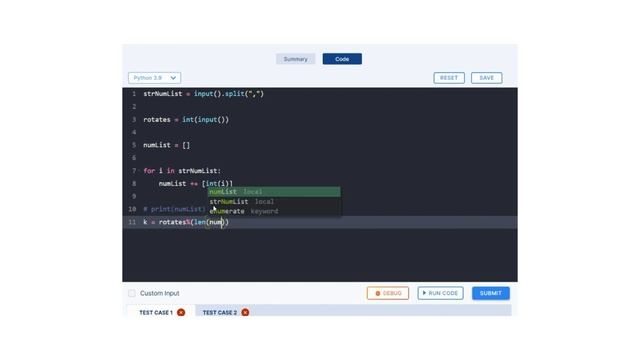Screen dimensions: 640x360
Task: Open the Python 3.9 language dropdown
Action: click(x=154, y=78)
